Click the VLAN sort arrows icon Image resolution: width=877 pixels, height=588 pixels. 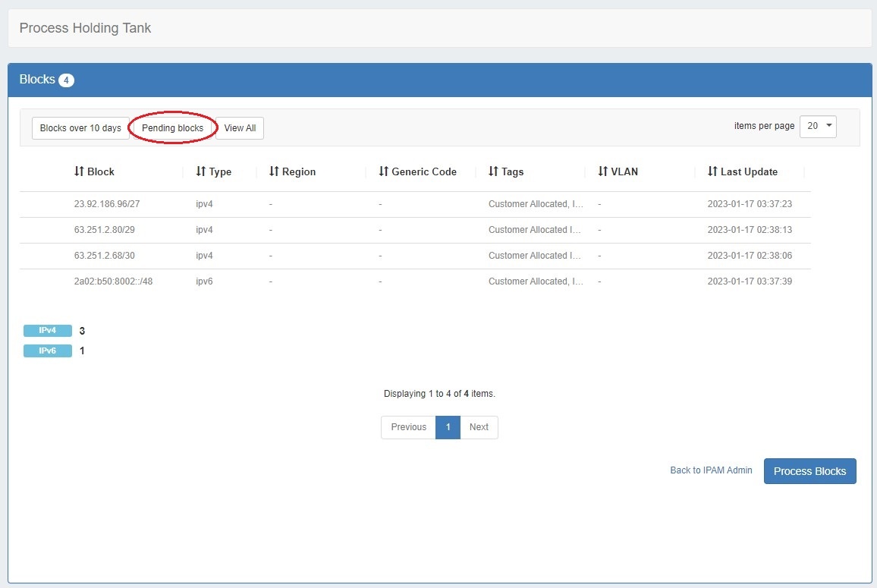602,172
